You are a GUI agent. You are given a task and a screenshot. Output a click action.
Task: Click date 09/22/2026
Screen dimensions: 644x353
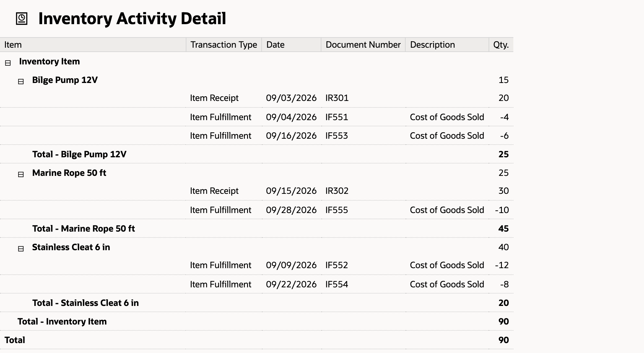(x=291, y=284)
